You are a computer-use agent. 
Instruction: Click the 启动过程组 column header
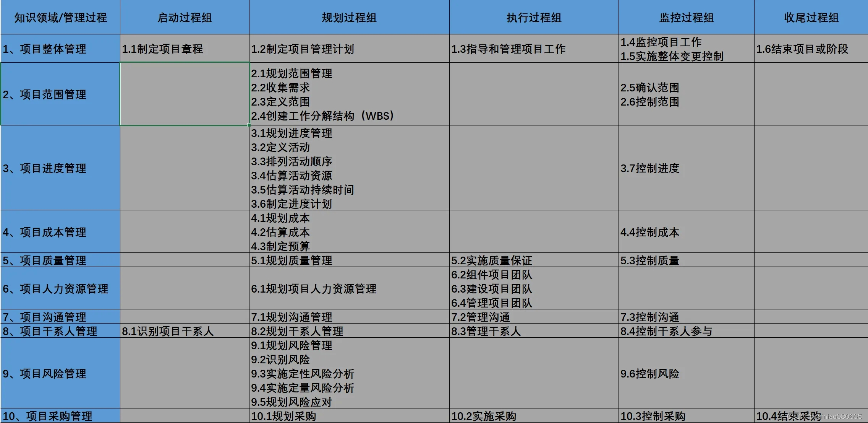[185, 18]
